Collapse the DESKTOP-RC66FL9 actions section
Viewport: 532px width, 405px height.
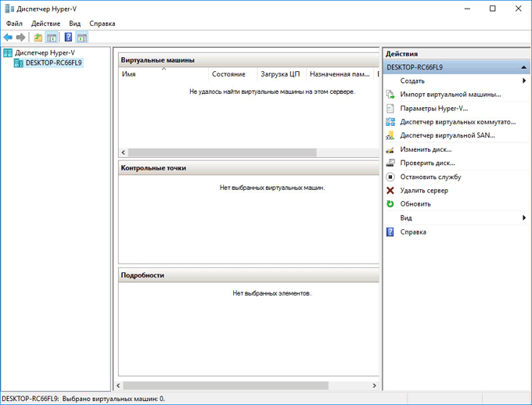[x=523, y=67]
